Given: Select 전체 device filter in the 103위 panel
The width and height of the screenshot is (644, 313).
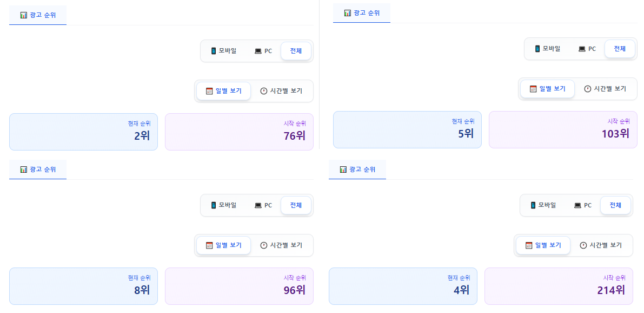Looking at the screenshot, I should [620, 49].
